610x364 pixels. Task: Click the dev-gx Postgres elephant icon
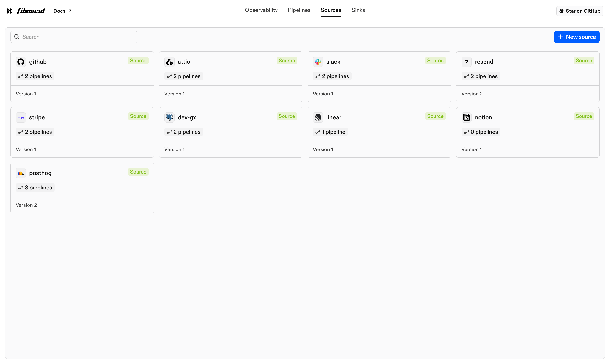(x=169, y=117)
